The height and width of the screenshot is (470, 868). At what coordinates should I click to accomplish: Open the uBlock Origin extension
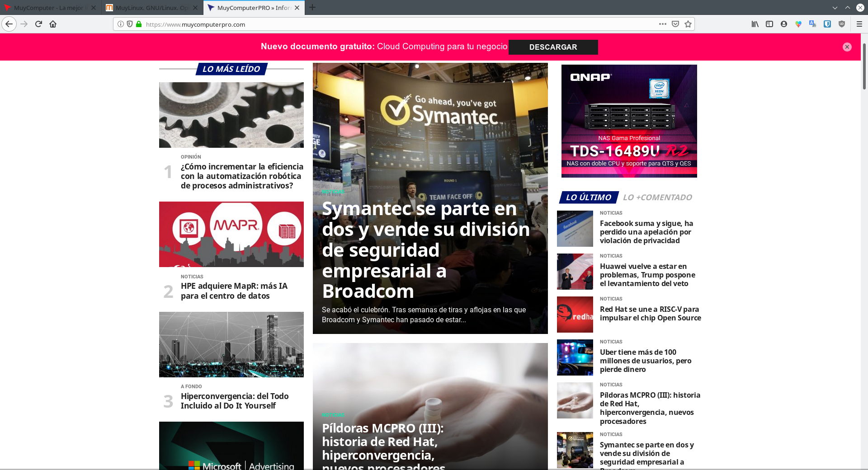(x=842, y=24)
